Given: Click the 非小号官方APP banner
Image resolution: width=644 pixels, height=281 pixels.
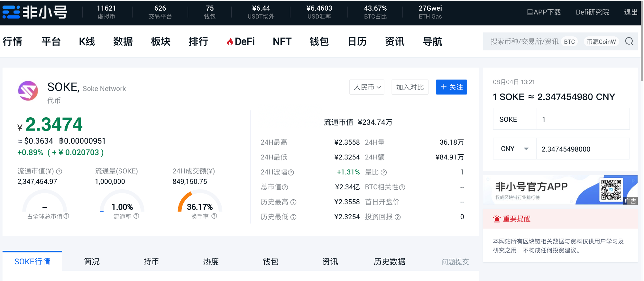Looking at the screenshot, I should point(560,190).
